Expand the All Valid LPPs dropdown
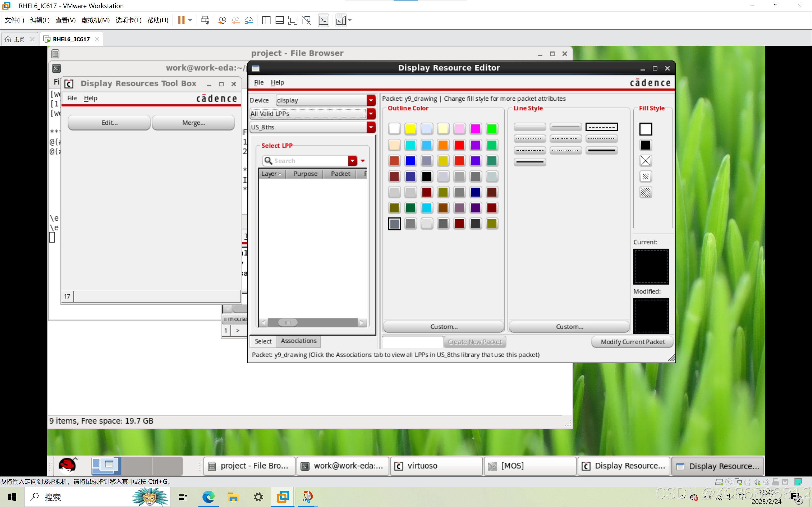This screenshot has width=812, height=507. (371, 114)
